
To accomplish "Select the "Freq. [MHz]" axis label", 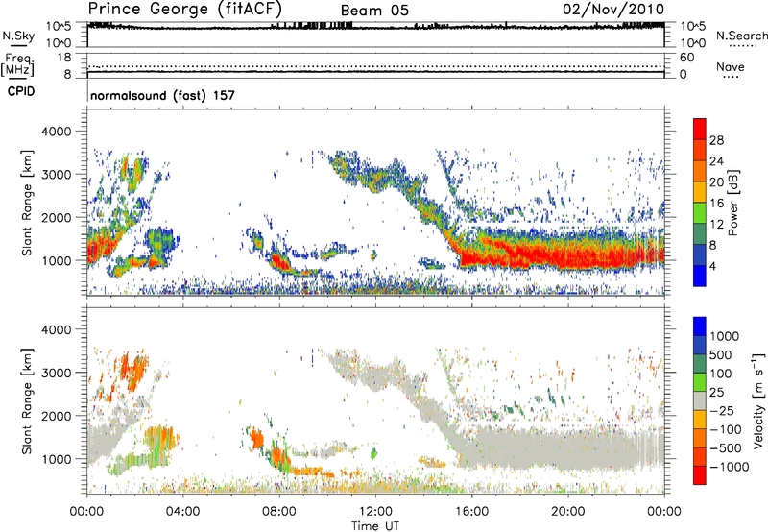I will pos(18,64).
